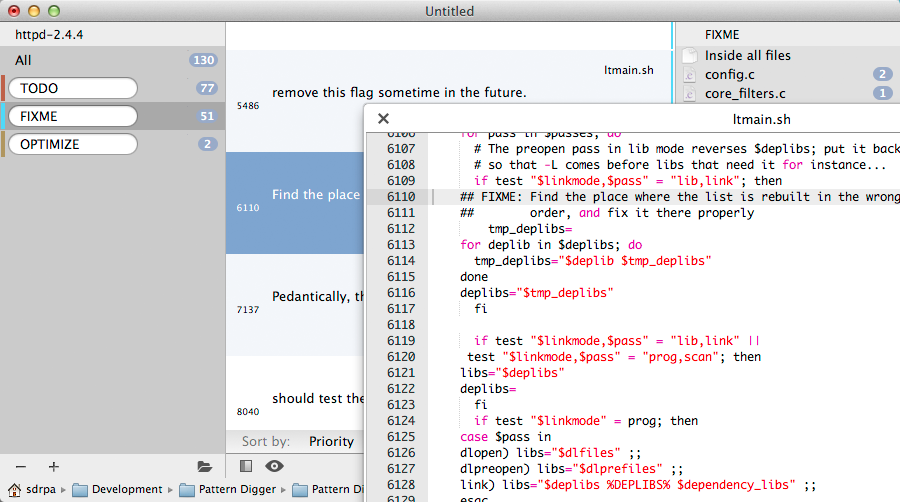Open the Sort by Priority dropdown
The image size is (900, 502).
331,441
